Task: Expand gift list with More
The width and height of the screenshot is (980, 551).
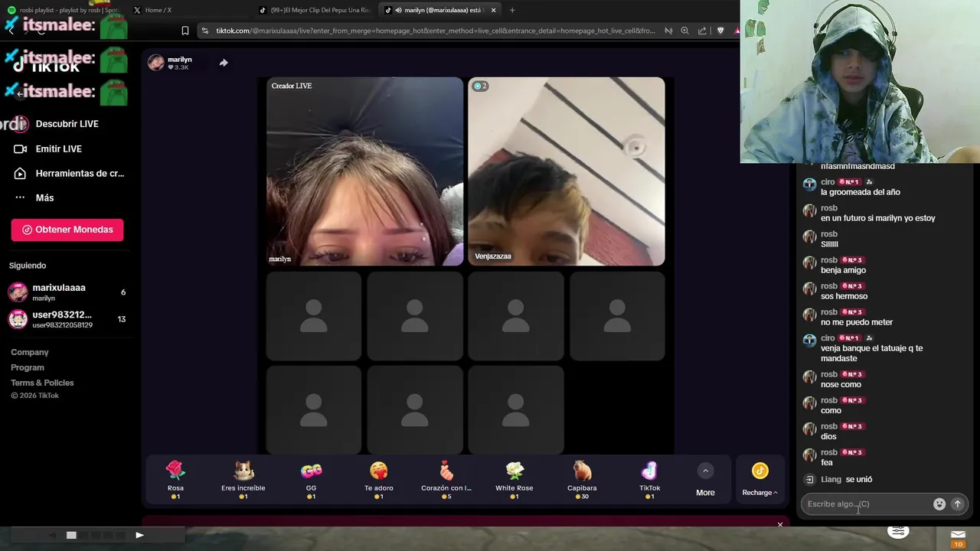Action: [705, 481]
